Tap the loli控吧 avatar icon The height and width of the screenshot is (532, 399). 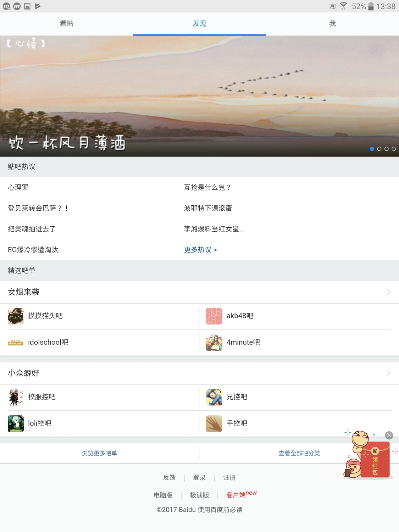point(16,423)
